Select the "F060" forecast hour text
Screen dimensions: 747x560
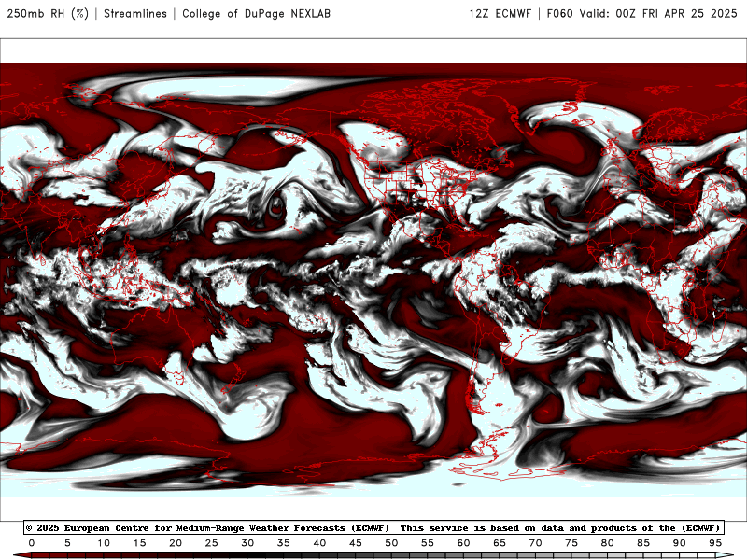559,13
